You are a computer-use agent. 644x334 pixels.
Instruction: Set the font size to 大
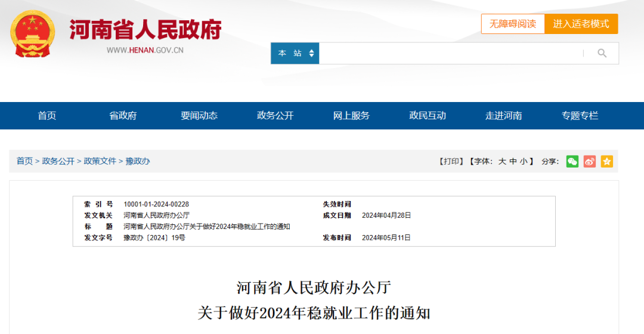(x=502, y=162)
